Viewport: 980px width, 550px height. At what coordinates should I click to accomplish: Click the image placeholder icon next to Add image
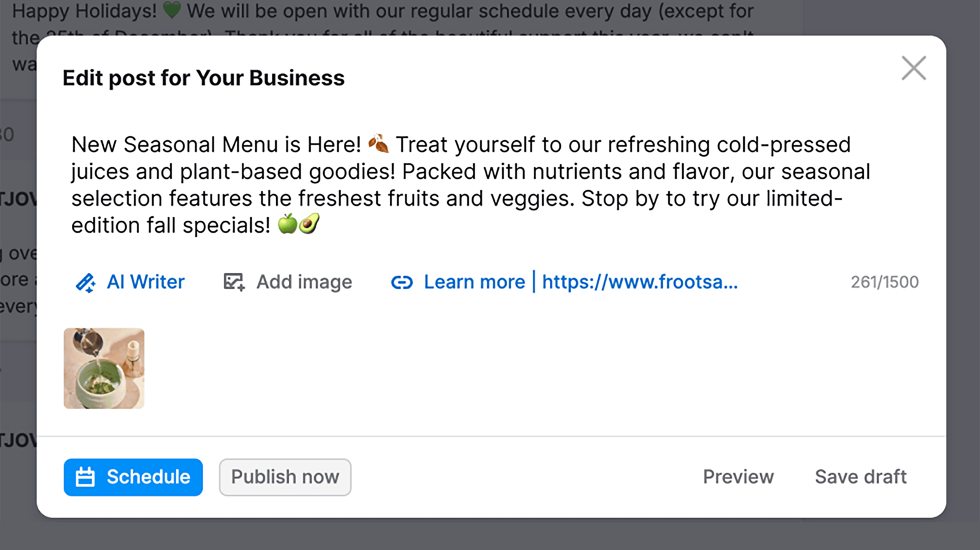pyautogui.click(x=234, y=282)
